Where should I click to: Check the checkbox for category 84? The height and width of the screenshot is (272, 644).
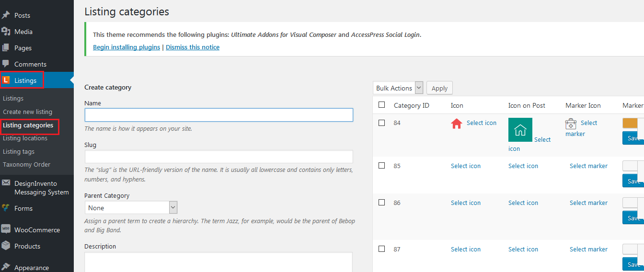382,123
